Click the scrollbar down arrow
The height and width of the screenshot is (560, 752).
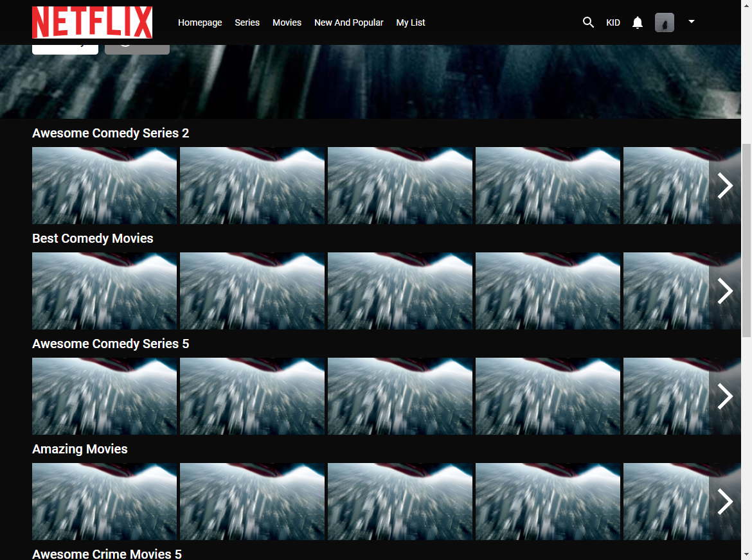(x=748, y=555)
